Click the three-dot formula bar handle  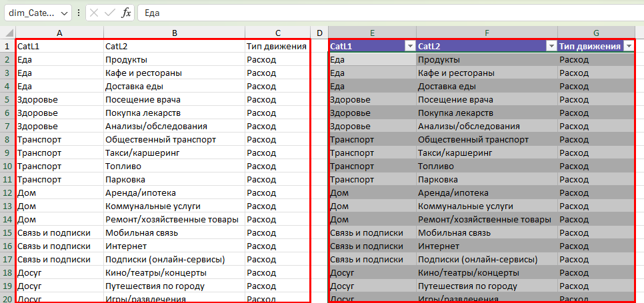point(79,13)
